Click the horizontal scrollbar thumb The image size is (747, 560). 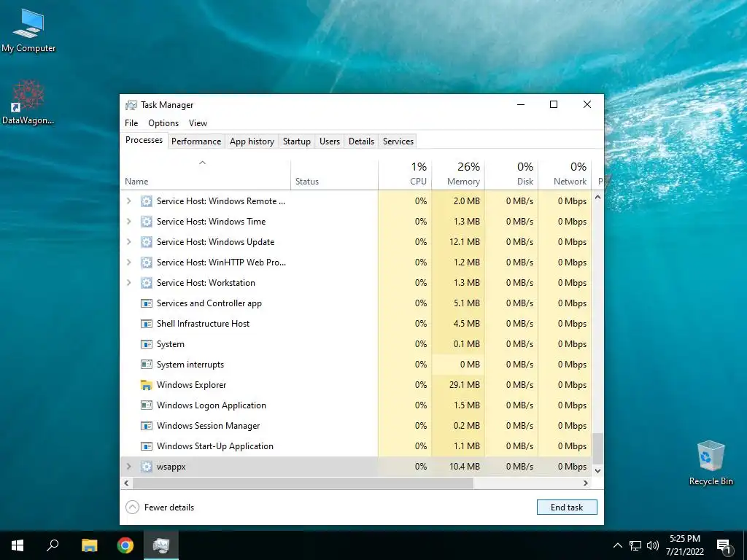(303, 483)
